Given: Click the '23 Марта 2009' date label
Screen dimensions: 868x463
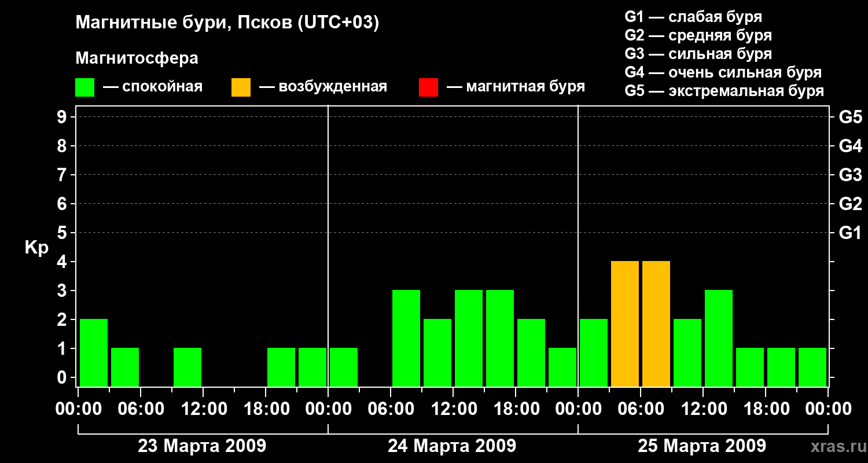Looking at the screenshot, I should pyautogui.click(x=202, y=446).
